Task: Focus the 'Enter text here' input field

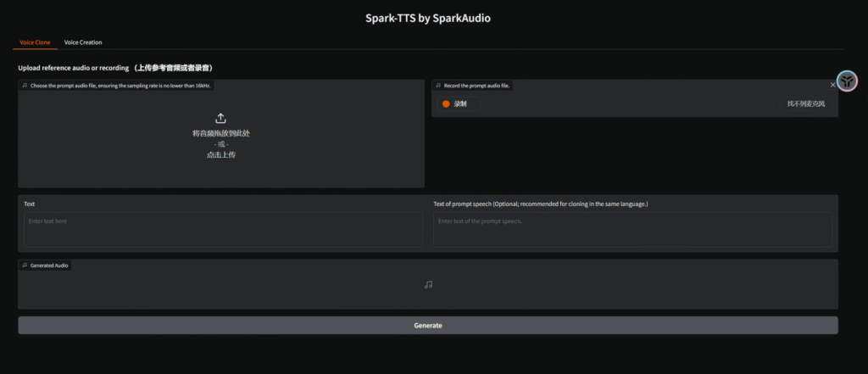Action: tap(223, 229)
